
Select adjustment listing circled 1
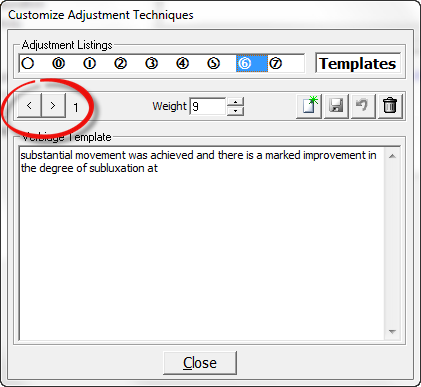(89, 63)
